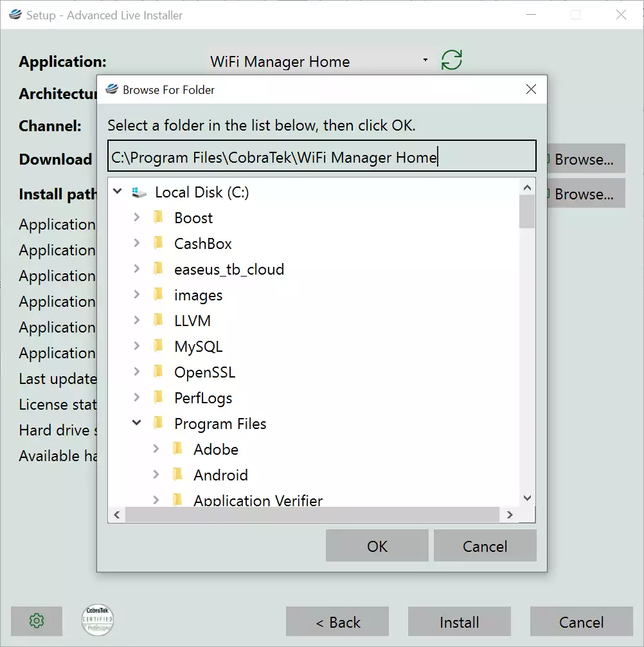Viewport: 644px width, 647px height.
Task: Cancel the Setup installer window
Action: point(581,621)
